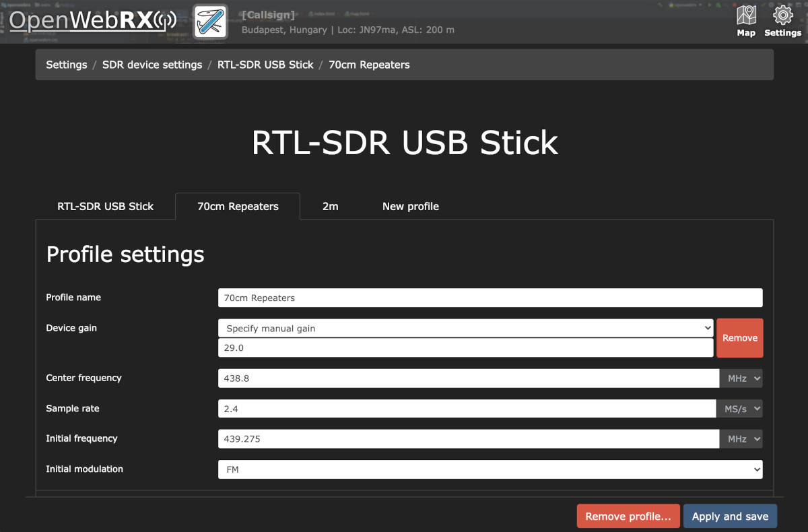Click the manual gain value field 29.0

pos(465,347)
